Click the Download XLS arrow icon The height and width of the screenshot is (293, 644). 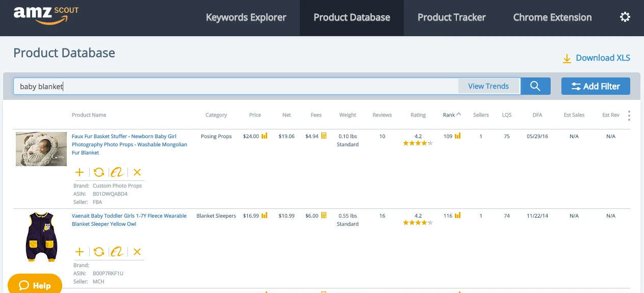(566, 59)
